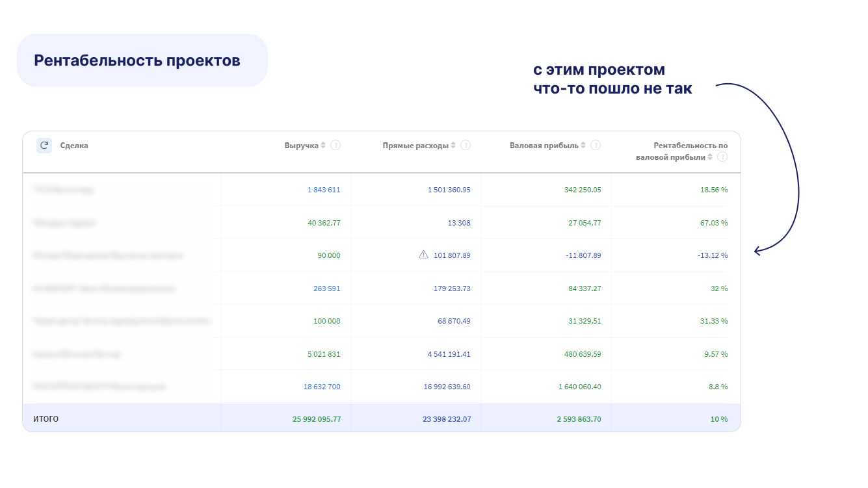Click the Выручка column header label

301,146
